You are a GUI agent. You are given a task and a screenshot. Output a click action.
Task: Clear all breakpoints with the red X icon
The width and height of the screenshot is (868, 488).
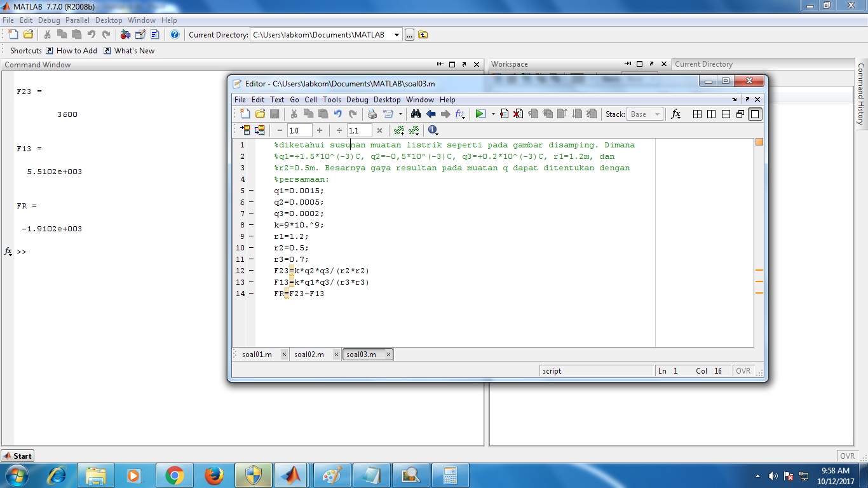(x=519, y=114)
